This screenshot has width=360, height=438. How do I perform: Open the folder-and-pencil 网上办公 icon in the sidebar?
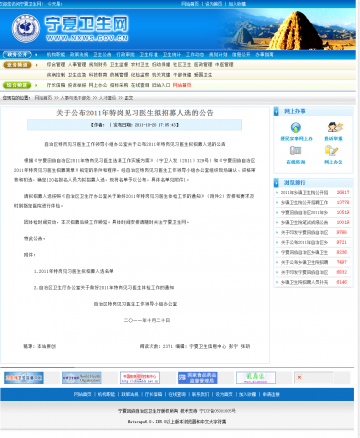[332, 151]
